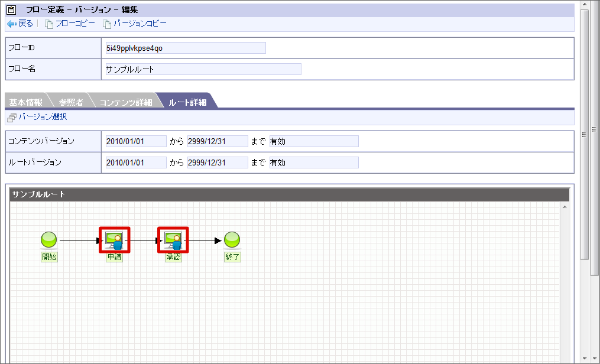
Task: Select the 承認 user task node icon
Action: [x=173, y=240]
